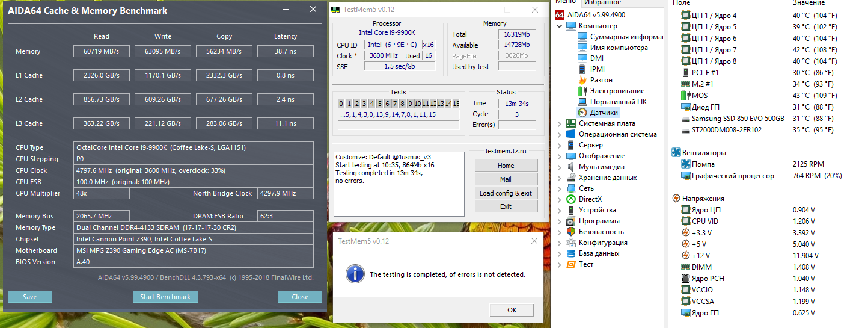Open the DMI node icon
This screenshot has height=328, width=868.
[x=582, y=58]
